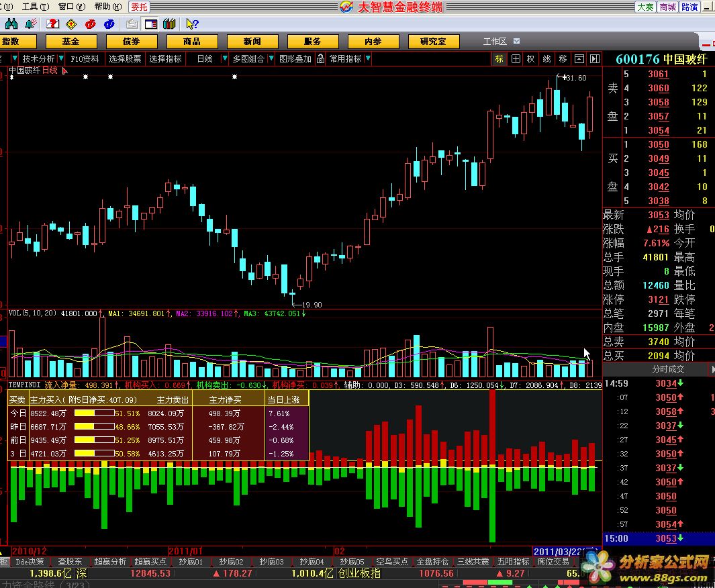Click the 移 move chart button
Image resolution: width=715 pixels, height=588 pixels.
pos(563,59)
